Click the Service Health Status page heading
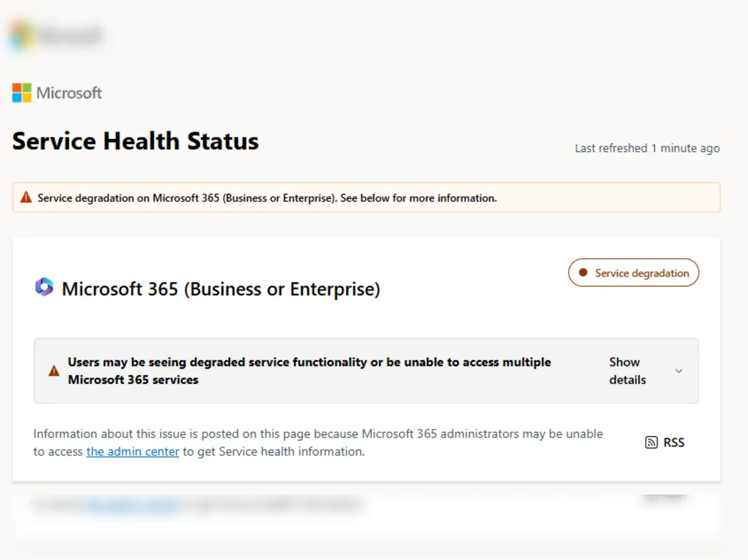The height and width of the screenshot is (560, 748). (x=135, y=141)
